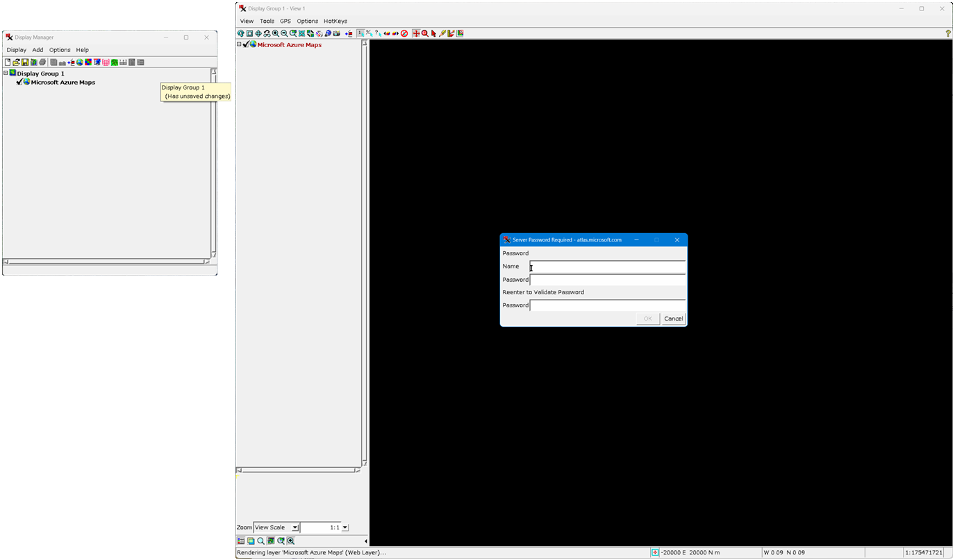955x560 pixels.
Task: Click the overlapping layers icon in bottom toolbar
Action: (251, 541)
